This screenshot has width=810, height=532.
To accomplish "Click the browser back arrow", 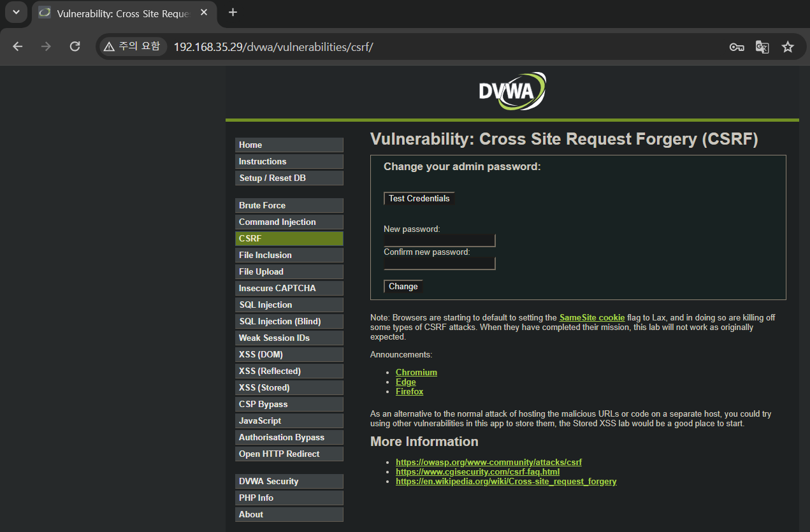I will [x=17, y=47].
